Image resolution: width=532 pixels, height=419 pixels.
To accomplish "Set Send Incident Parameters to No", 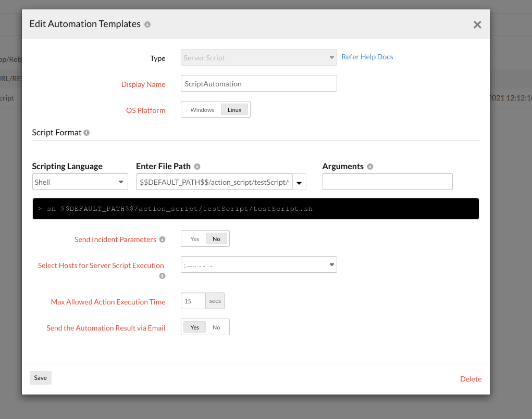I will coord(216,239).
